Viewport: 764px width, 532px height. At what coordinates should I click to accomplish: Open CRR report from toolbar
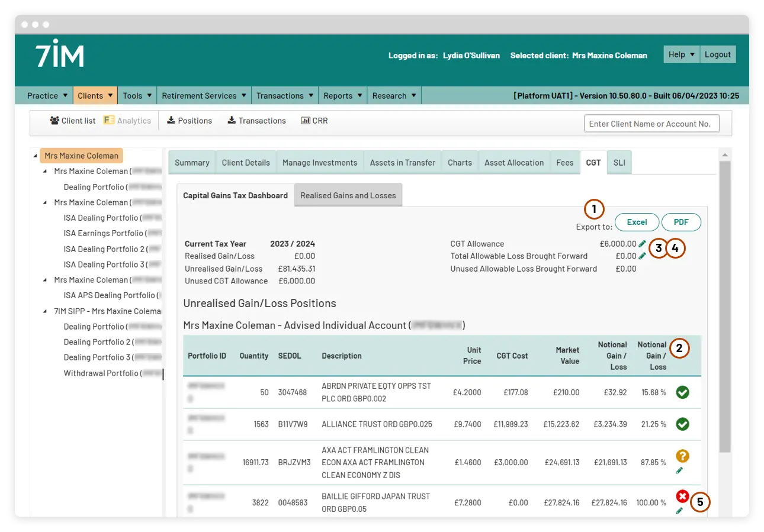pos(314,121)
